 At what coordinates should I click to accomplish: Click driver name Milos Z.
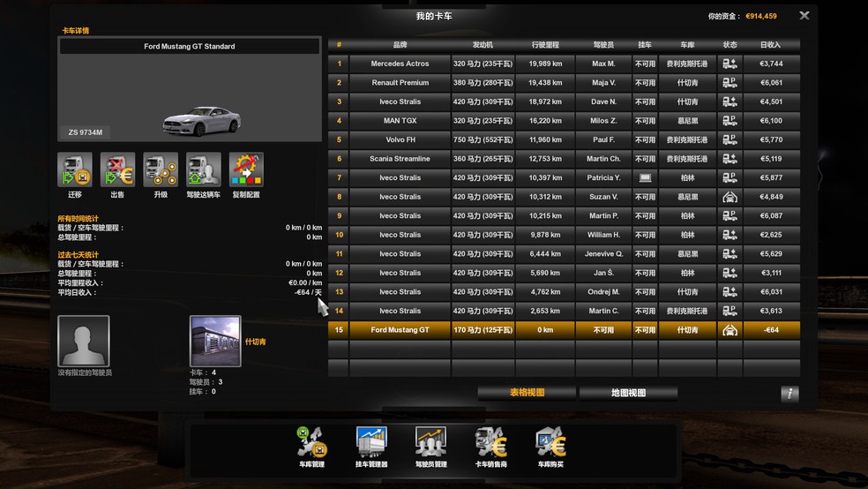coord(603,121)
